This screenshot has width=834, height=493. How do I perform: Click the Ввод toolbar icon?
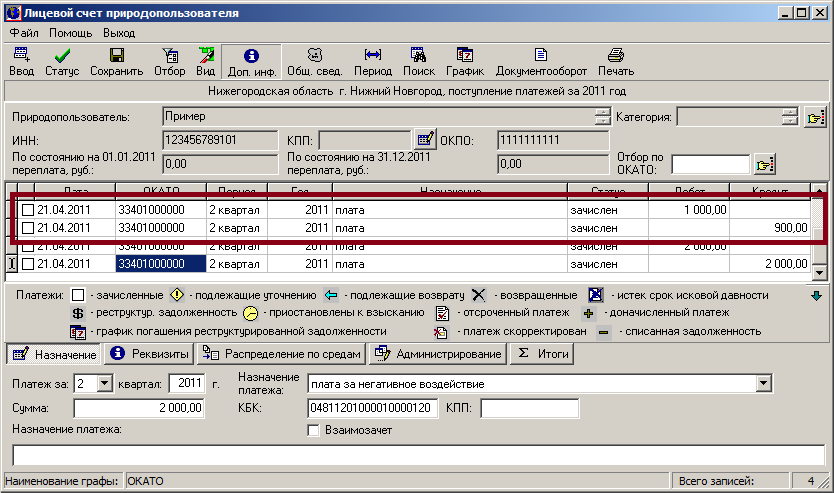coord(21,62)
